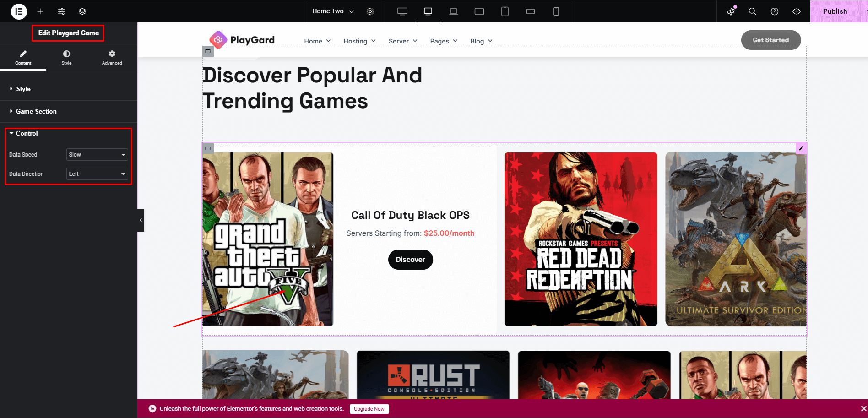This screenshot has width=868, height=418.
Task: Select the ARK Ultimate Survivor Edition thumbnail
Action: [x=736, y=239]
